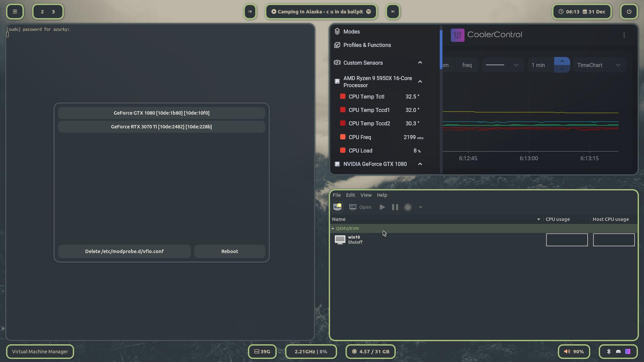Viewport: 644px width, 362px height.
Task: Open shutdown options dropdown arrow
Action: click(x=420, y=207)
